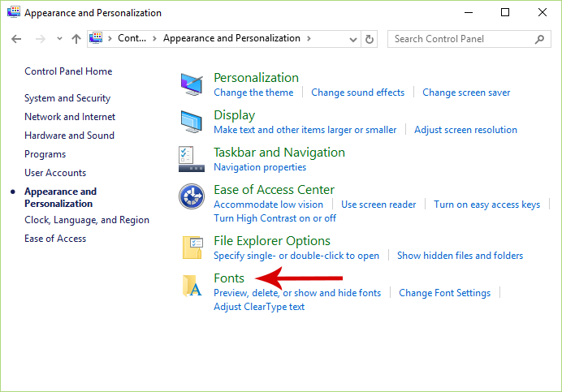Go up one level with the up arrow
The width and height of the screenshot is (562, 392).
point(76,39)
